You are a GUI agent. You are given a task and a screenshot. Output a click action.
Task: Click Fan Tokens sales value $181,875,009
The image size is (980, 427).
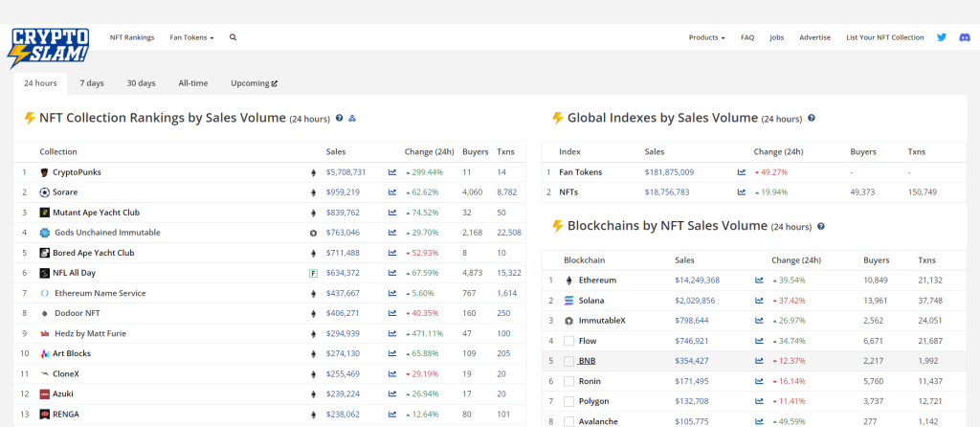click(669, 172)
